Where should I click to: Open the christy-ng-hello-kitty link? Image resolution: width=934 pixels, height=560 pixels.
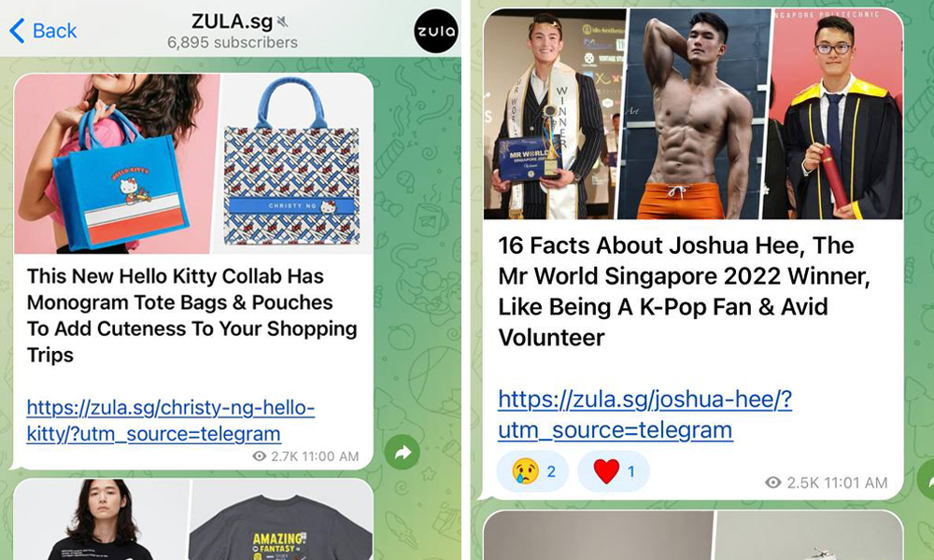(x=171, y=420)
